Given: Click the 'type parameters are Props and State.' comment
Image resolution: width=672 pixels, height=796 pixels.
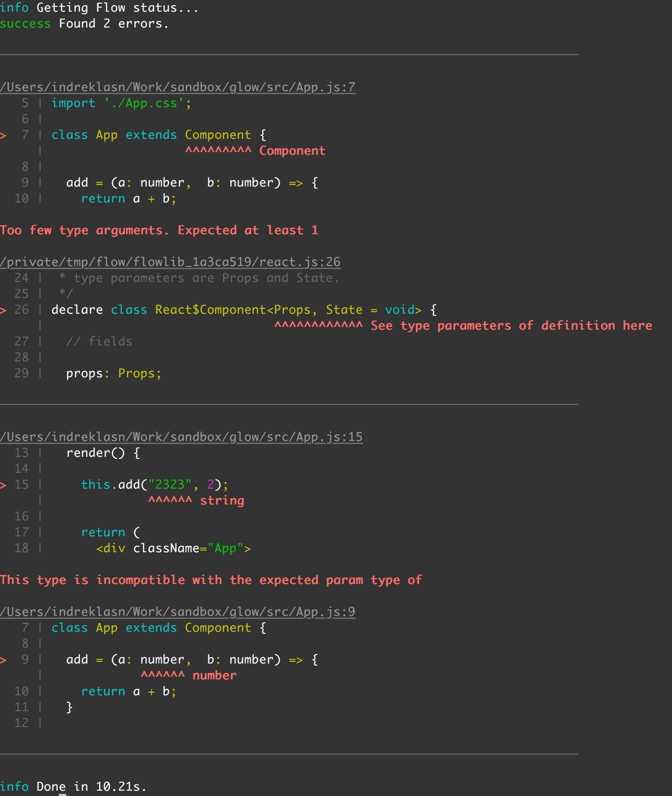Looking at the screenshot, I should (x=199, y=278).
